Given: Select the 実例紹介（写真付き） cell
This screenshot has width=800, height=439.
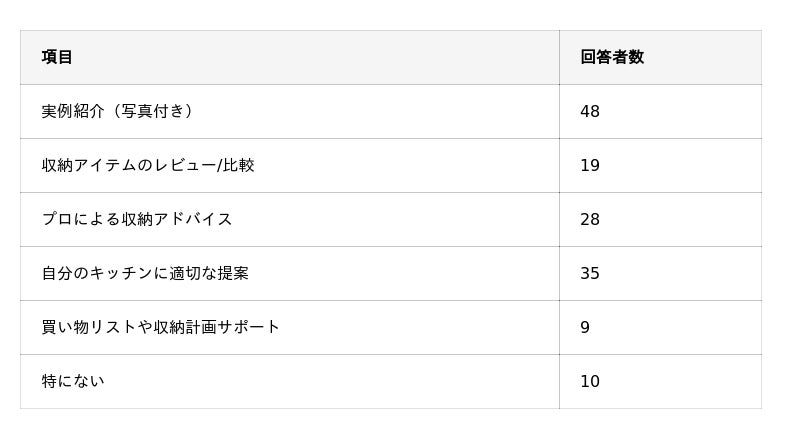Looking at the screenshot, I should coord(117,111).
